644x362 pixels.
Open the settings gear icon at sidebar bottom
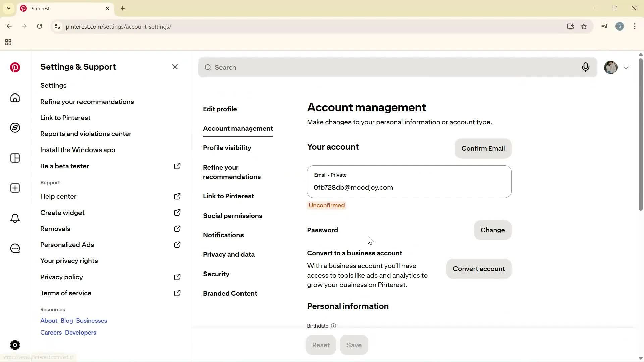pos(15,345)
